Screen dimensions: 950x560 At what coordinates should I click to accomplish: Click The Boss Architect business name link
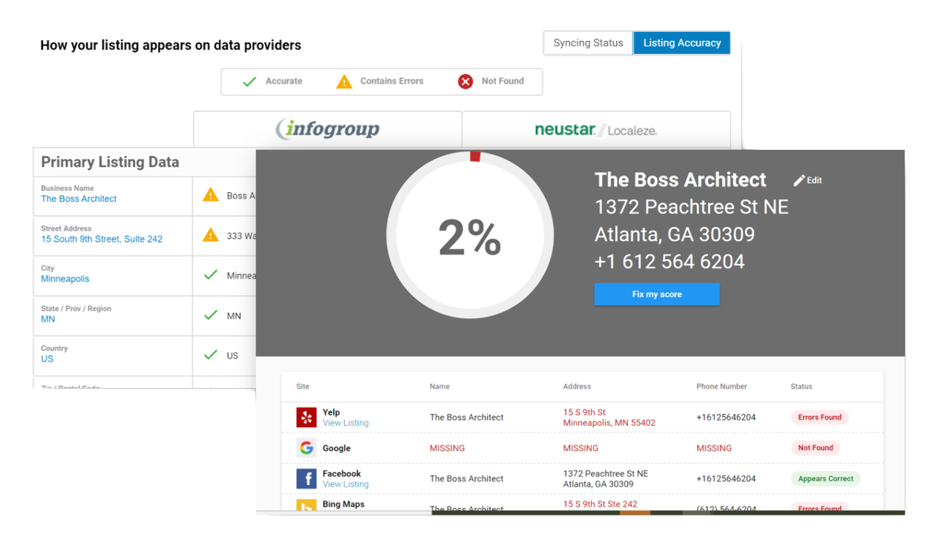point(79,199)
